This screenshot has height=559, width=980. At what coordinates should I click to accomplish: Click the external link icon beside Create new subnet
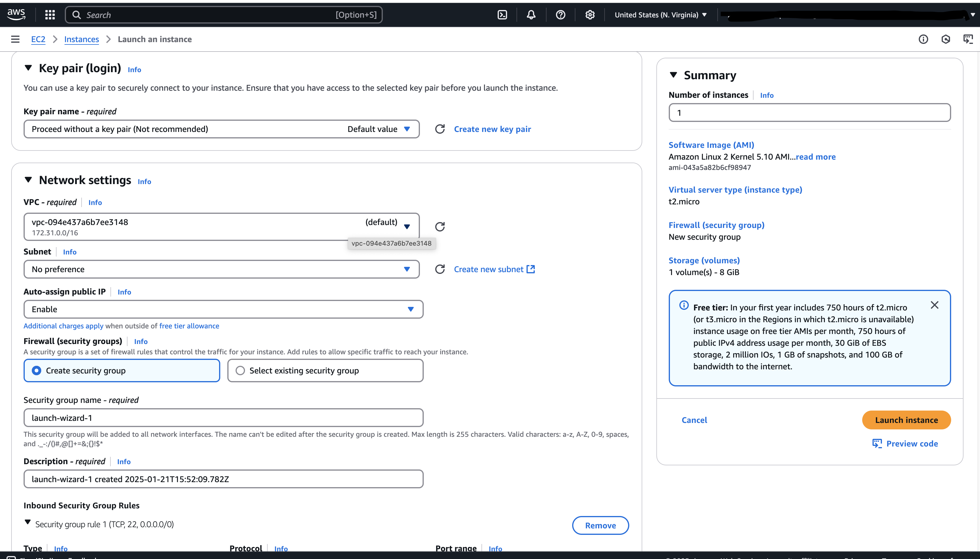pos(531,269)
